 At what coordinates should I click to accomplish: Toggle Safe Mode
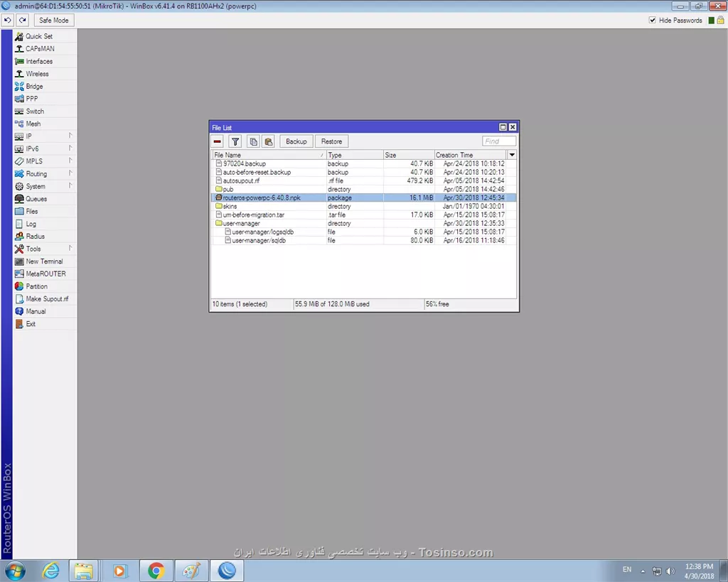point(53,21)
